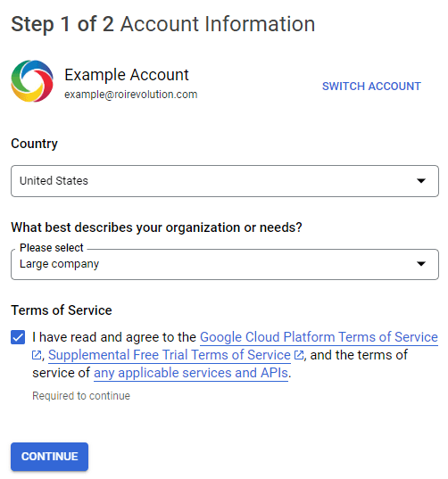The width and height of the screenshot is (448, 479).
Task: Click the 'Please select' field label
Action: tap(52, 248)
